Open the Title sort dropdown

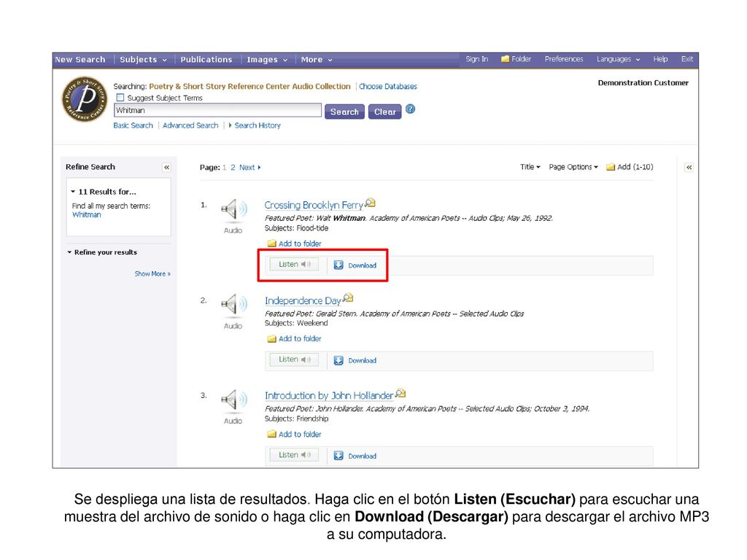coord(530,167)
